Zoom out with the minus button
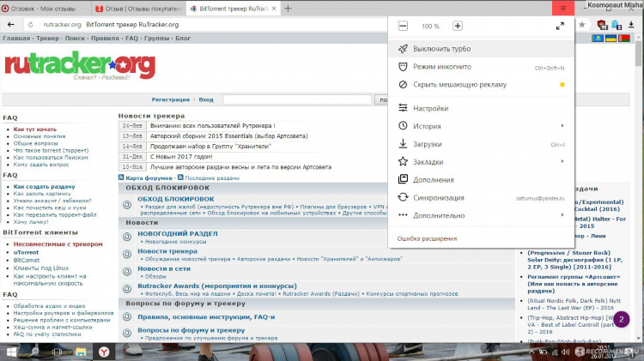 pos(403,27)
